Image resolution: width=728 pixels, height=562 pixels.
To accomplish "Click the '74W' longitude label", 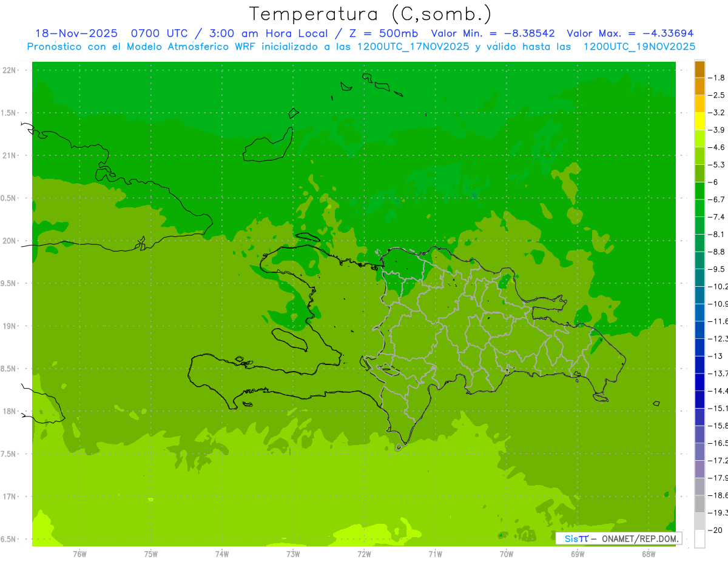I will coord(222,554).
